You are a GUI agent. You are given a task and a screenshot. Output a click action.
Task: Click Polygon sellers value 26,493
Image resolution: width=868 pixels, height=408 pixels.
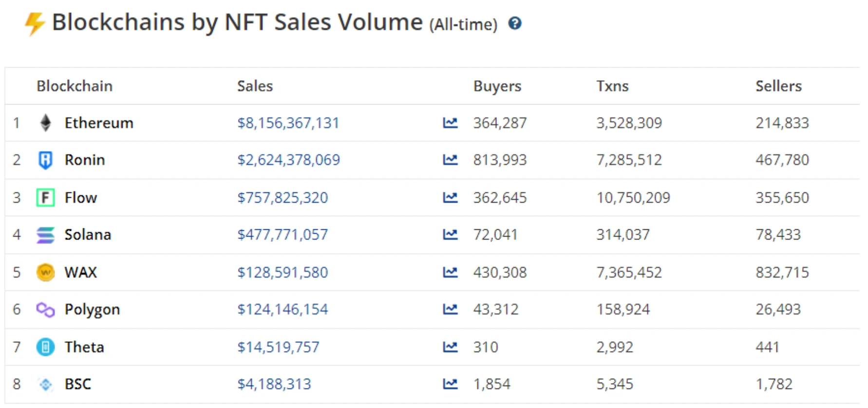click(778, 309)
